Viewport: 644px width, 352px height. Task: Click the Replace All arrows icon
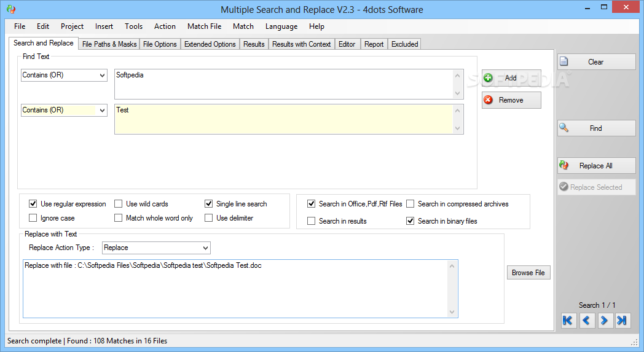point(564,165)
